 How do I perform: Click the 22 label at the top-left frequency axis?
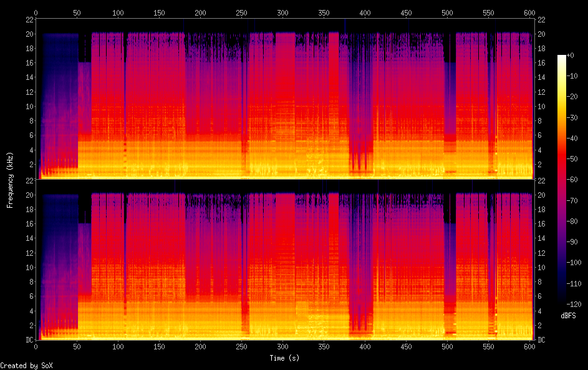tap(29, 19)
